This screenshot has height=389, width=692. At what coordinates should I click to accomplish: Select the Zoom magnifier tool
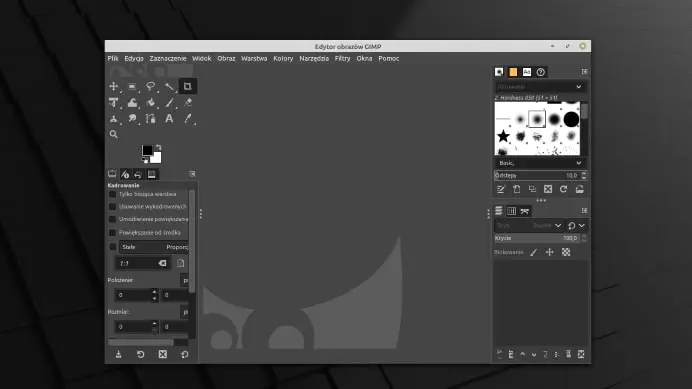click(x=113, y=134)
